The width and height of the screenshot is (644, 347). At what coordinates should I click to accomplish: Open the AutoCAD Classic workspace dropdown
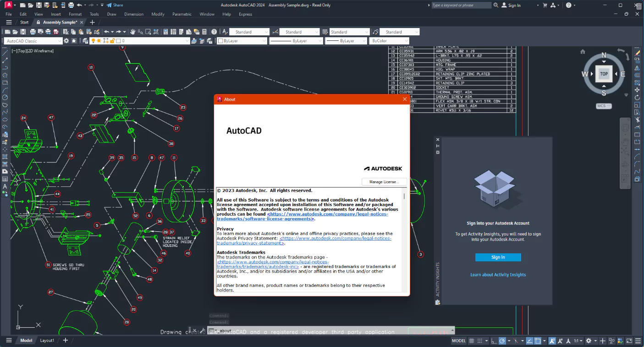pyautogui.click(x=60, y=40)
